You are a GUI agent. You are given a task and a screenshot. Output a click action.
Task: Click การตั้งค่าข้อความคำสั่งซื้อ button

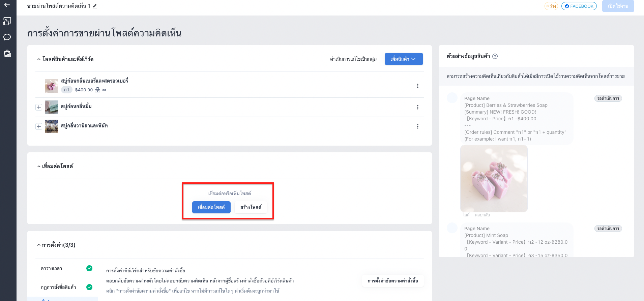(393, 281)
